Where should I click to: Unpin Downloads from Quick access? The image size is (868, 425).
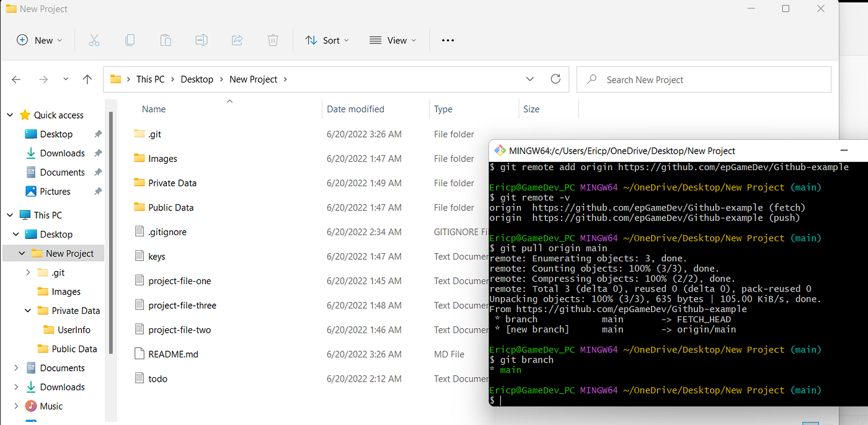(97, 153)
